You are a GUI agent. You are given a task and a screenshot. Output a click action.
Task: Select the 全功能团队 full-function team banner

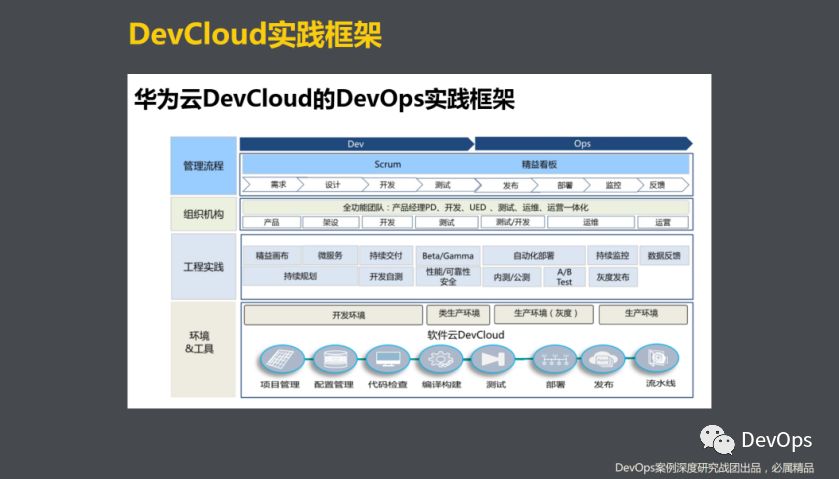(x=466, y=207)
